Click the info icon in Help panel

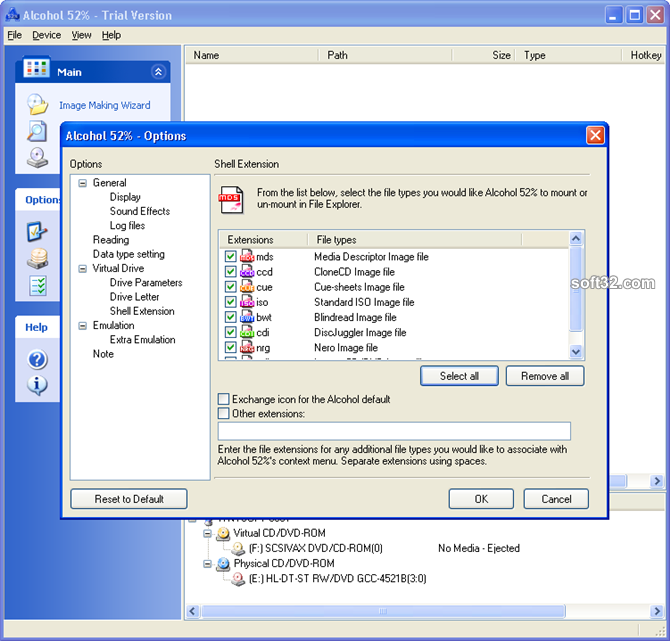point(37,385)
